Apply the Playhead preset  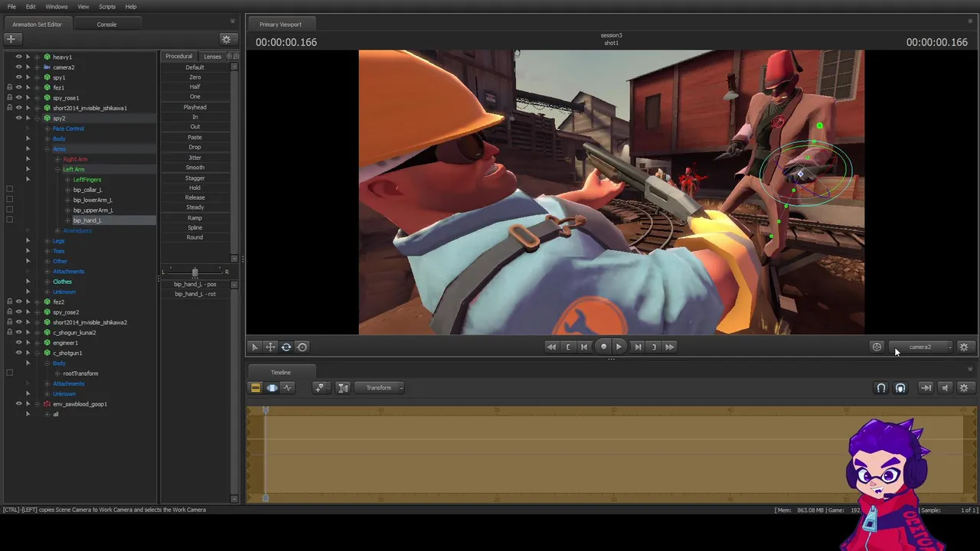pos(195,107)
